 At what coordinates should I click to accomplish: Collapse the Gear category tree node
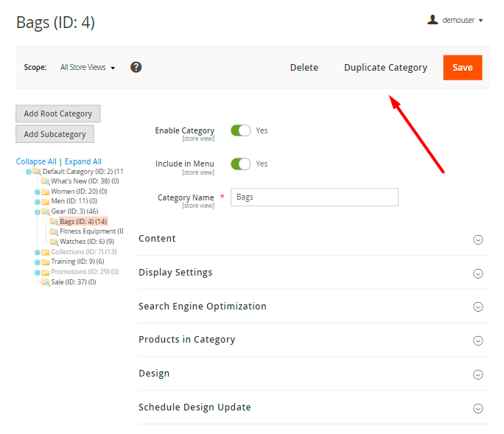point(37,211)
